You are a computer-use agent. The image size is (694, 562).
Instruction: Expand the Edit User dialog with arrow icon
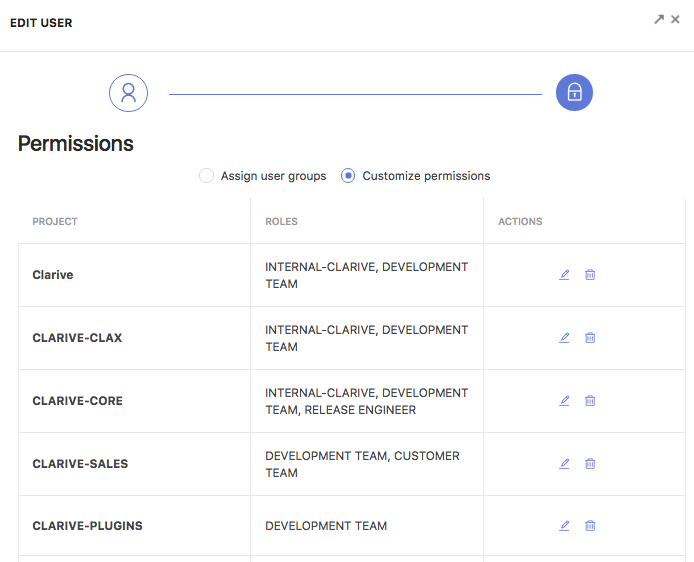[659, 19]
